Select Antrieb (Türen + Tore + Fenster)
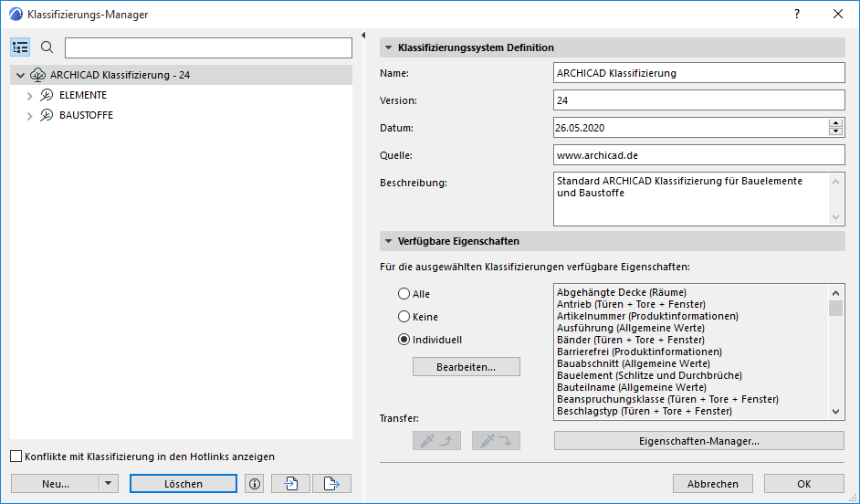 [631, 304]
